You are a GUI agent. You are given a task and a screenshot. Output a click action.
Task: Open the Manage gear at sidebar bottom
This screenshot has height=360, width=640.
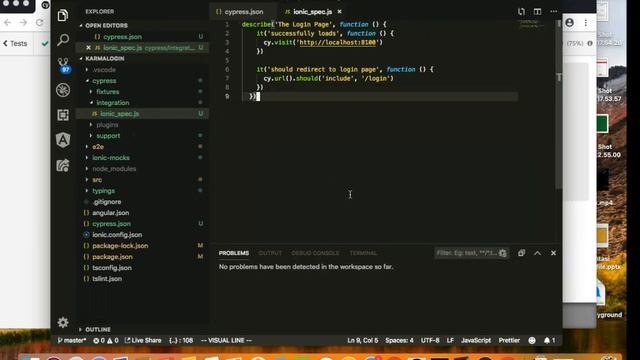click(x=63, y=322)
